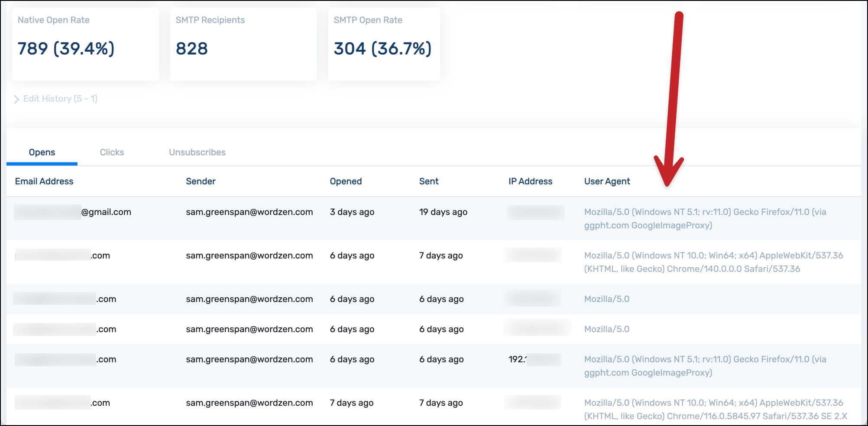Click the IP Address column header
The width and height of the screenshot is (868, 426).
point(530,181)
